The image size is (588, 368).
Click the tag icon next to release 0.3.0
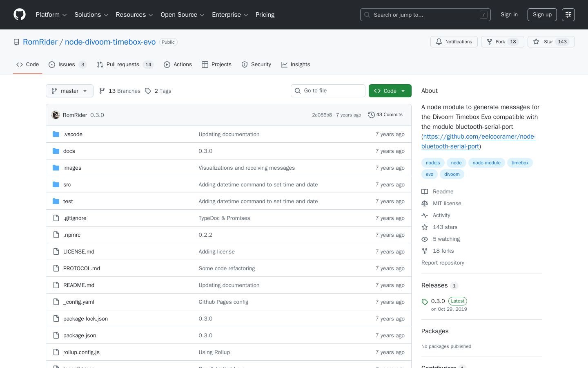click(x=425, y=302)
